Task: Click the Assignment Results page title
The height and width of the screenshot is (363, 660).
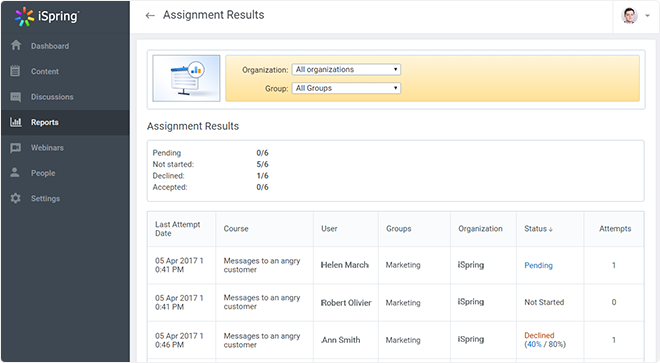Action: click(213, 15)
